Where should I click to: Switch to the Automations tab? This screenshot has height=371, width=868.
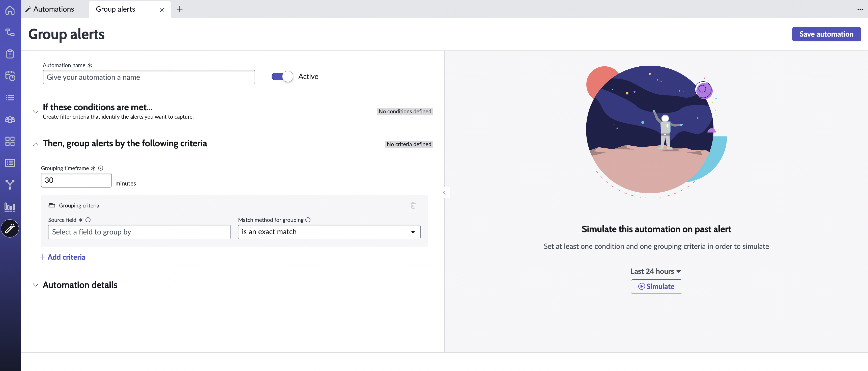[50, 9]
